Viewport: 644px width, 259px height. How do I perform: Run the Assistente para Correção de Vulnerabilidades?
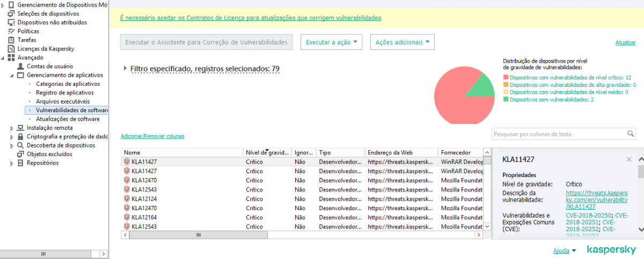pos(206,42)
